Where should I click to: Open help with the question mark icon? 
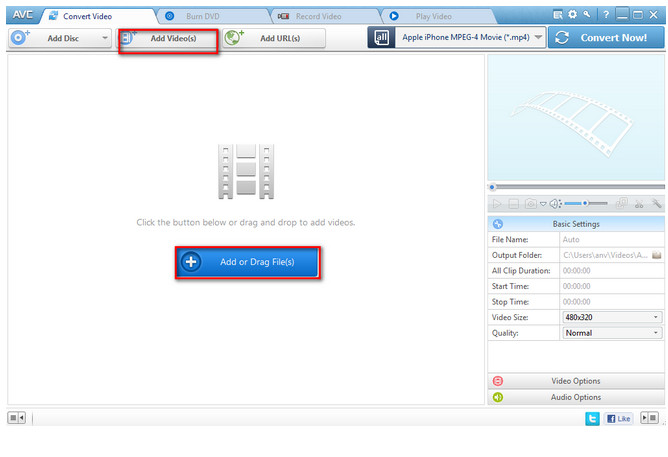point(605,15)
